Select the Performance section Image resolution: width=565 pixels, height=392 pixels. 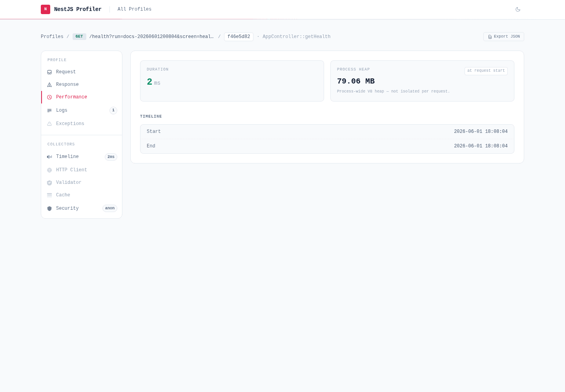(x=82, y=97)
